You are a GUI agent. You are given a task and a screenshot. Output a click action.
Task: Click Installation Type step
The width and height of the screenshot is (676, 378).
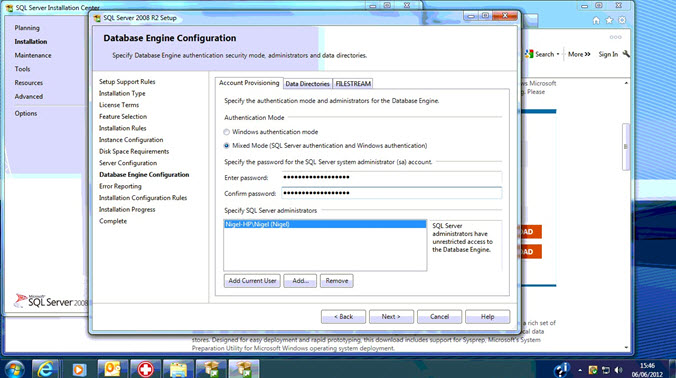click(122, 93)
